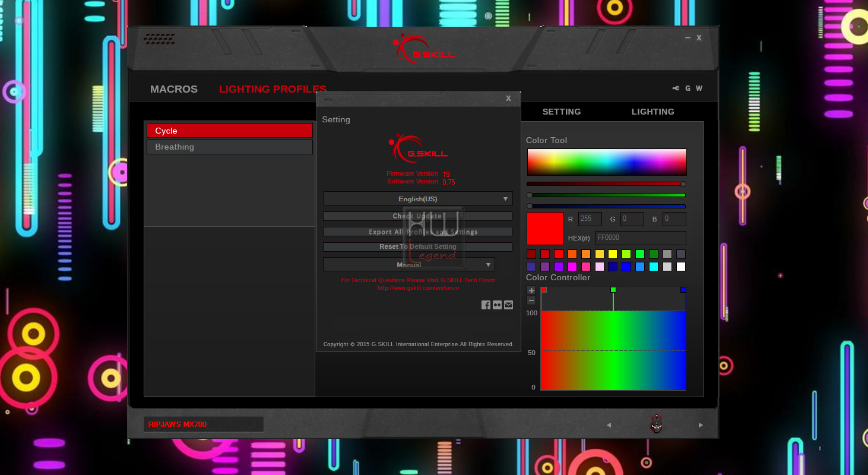The image size is (868, 475).
Task: Select the red color stop marker
Action: 543,290
